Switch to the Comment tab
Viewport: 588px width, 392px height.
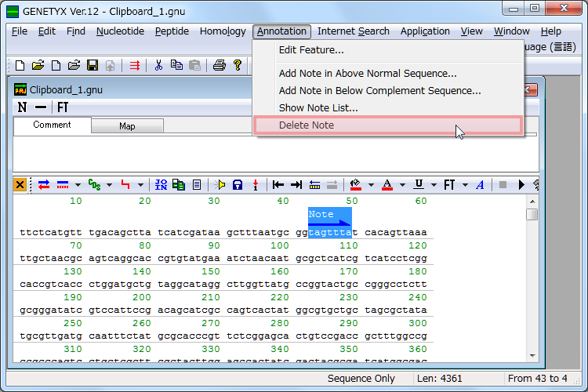tap(52, 125)
